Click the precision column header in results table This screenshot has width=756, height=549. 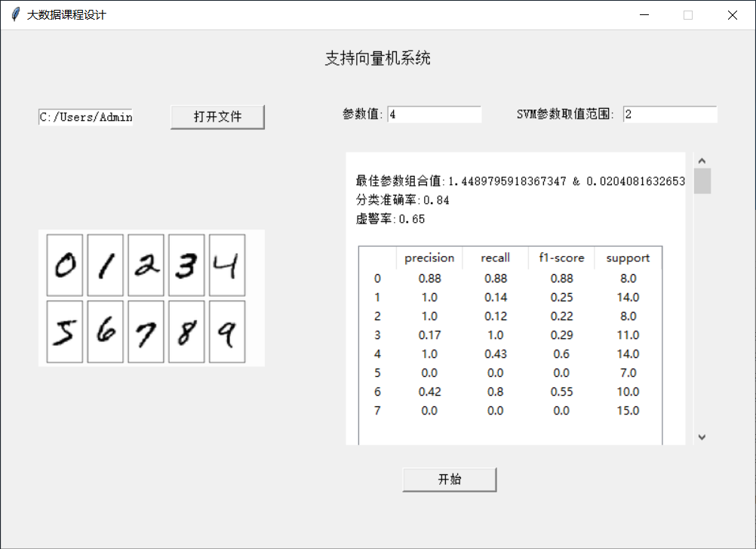(x=429, y=258)
